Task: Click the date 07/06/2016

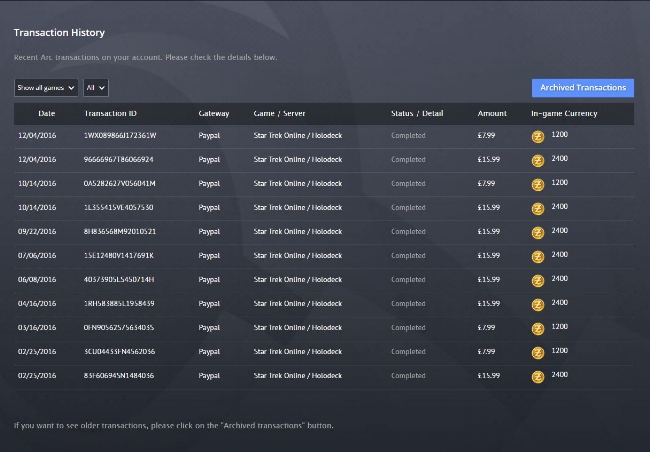Action: [37, 255]
